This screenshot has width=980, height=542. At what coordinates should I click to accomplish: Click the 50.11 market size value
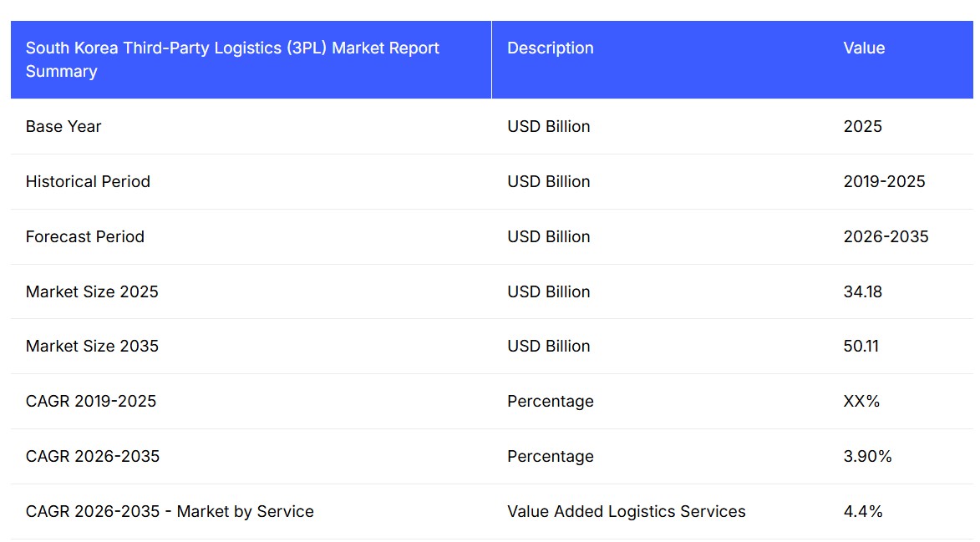tap(861, 347)
